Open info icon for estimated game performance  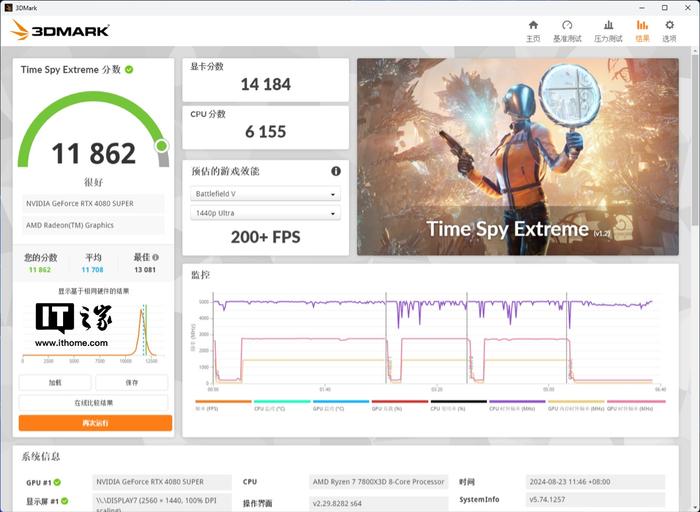tap(336, 171)
